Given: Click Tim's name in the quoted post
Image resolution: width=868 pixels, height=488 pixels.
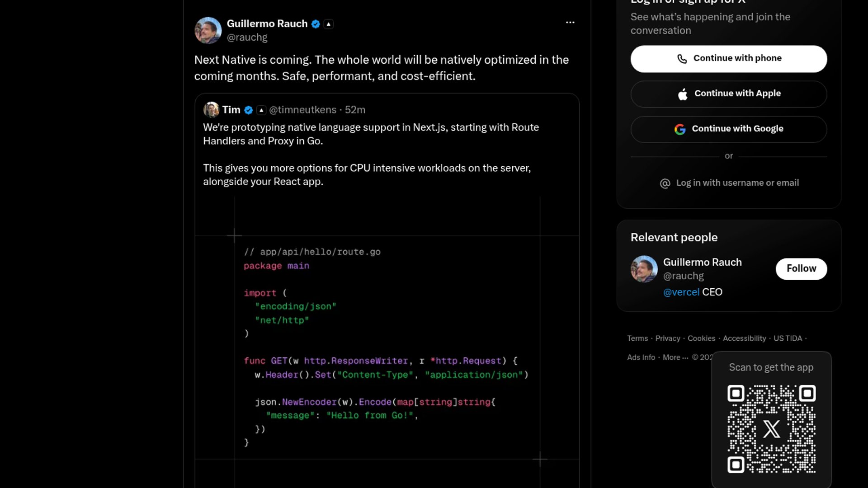Looking at the screenshot, I should coord(231,110).
